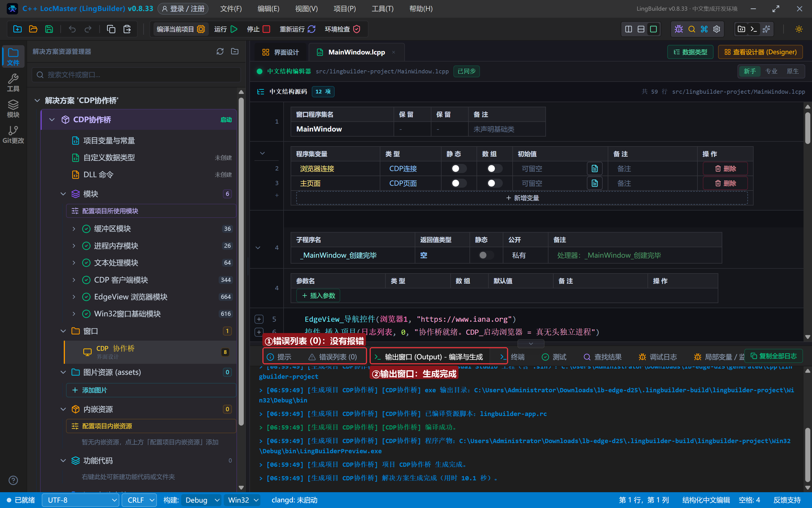The height and width of the screenshot is (508, 812).
Task: Open the Git更改 sidebar panel
Action: click(x=13, y=134)
